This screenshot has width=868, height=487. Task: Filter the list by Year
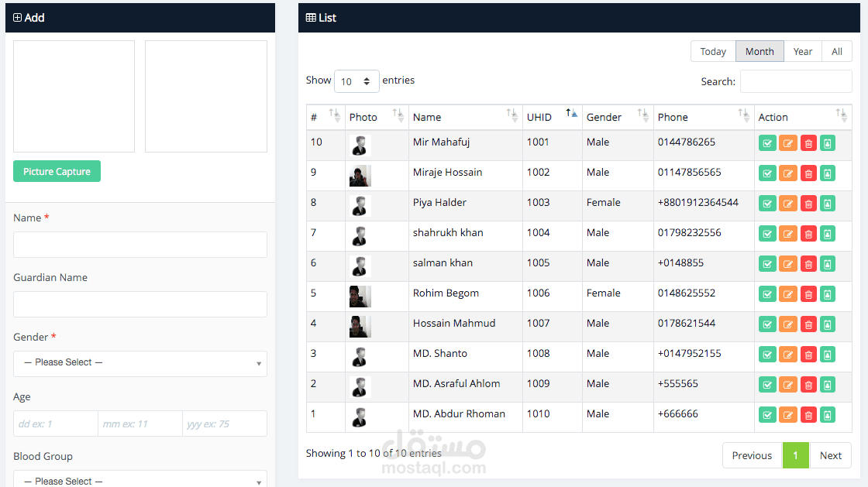[x=803, y=51]
